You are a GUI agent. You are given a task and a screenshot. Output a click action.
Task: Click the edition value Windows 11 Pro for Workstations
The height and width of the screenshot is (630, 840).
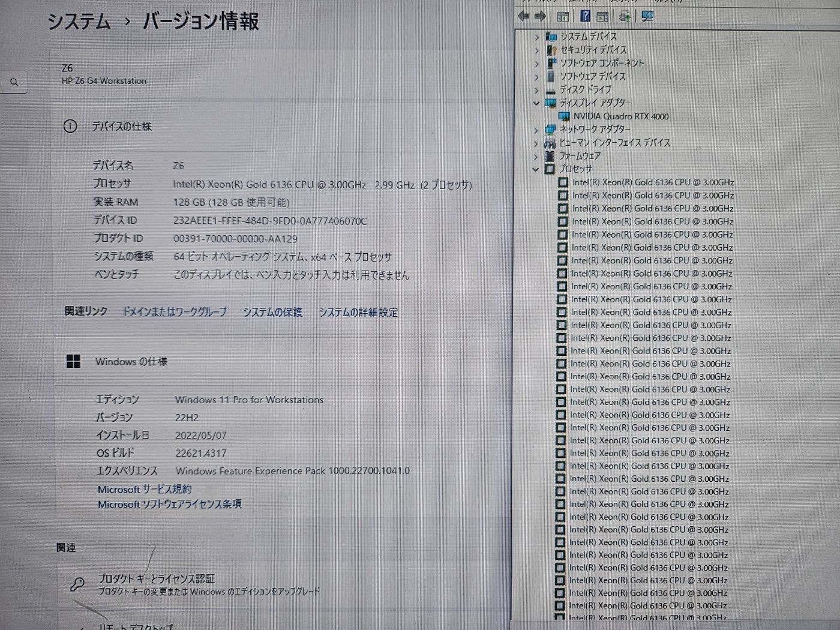click(249, 400)
